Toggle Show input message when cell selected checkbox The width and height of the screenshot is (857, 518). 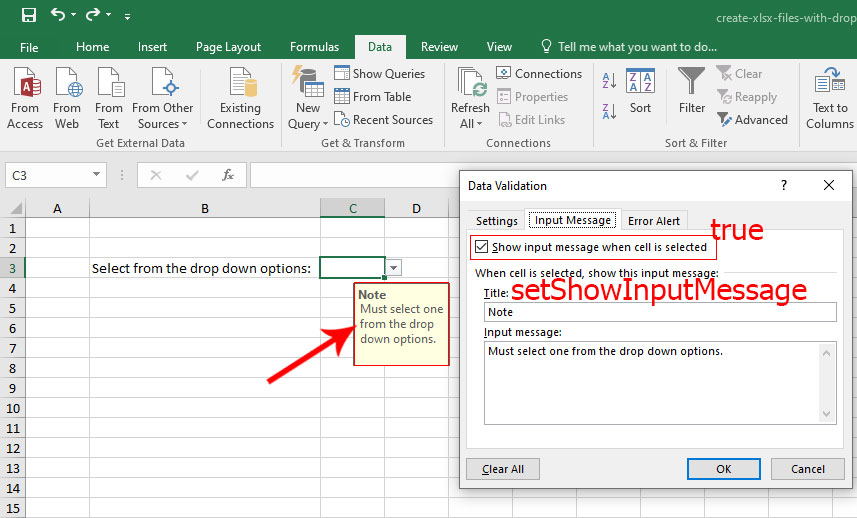coord(482,247)
